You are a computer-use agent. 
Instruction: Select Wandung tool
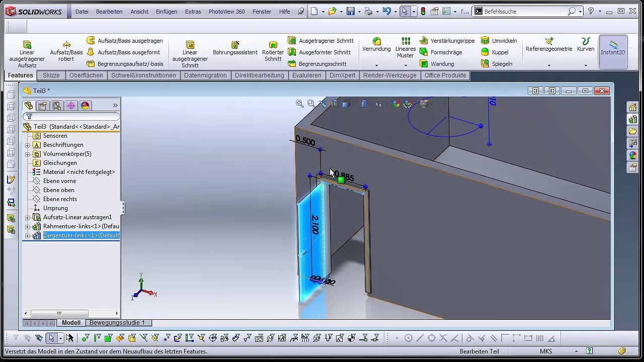coord(436,64)
